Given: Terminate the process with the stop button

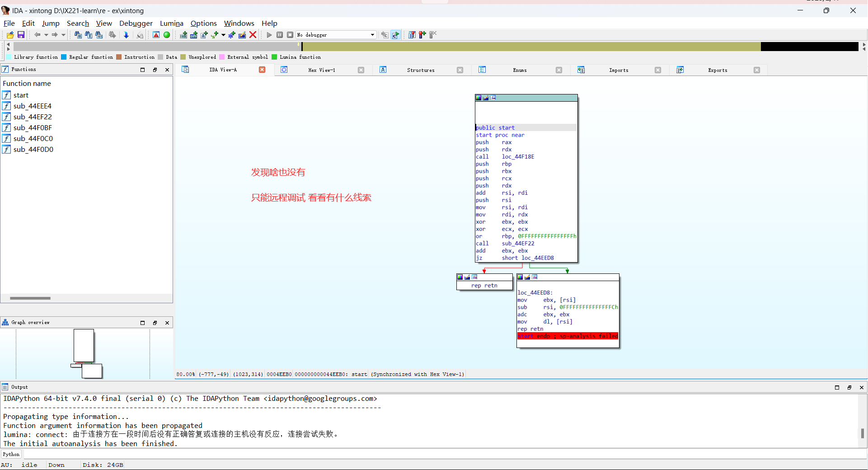Looking at the screenshot, I should point(290,35).
